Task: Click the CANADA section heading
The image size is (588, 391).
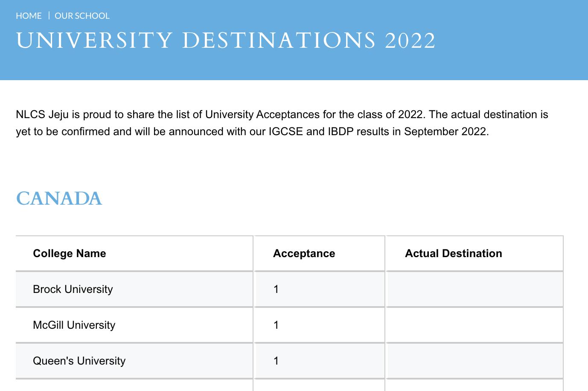Action: (x=59, y=199)
